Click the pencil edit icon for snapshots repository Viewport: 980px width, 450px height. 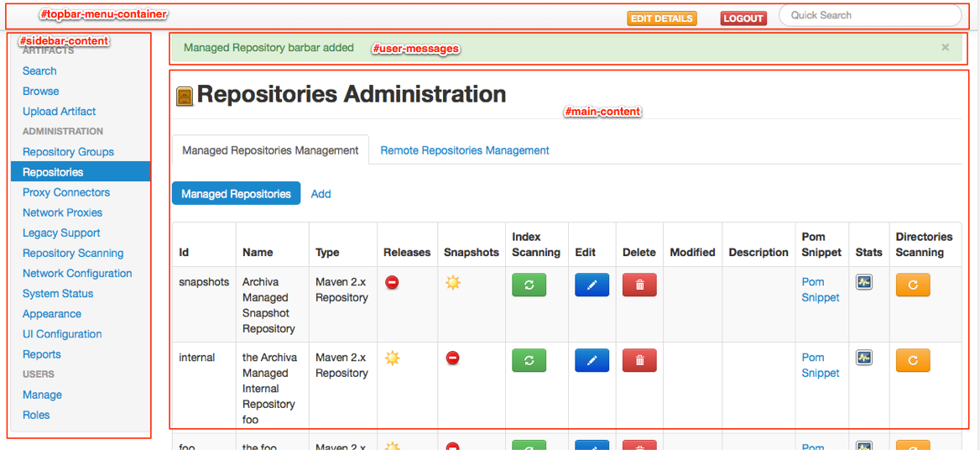(x=592, y=285)
